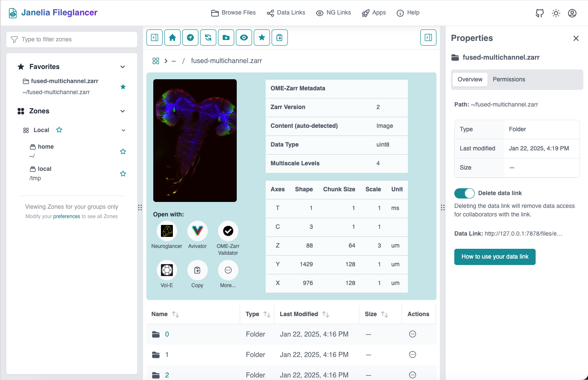Click the ~ breadcrumb link
Screen dimensions: 588x380
174,61
